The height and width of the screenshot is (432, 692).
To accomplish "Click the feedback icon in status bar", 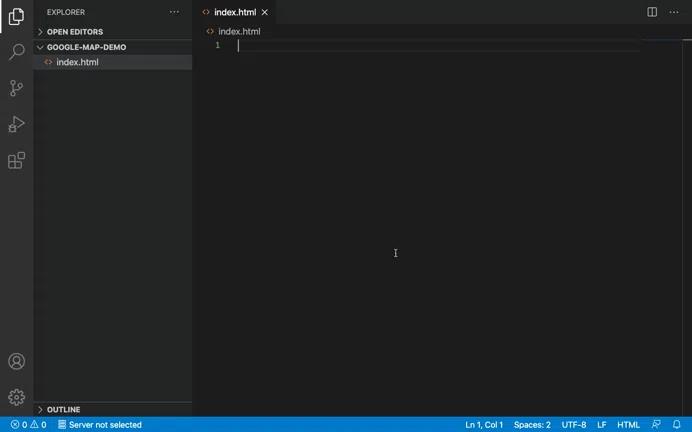I will [656, 425].
